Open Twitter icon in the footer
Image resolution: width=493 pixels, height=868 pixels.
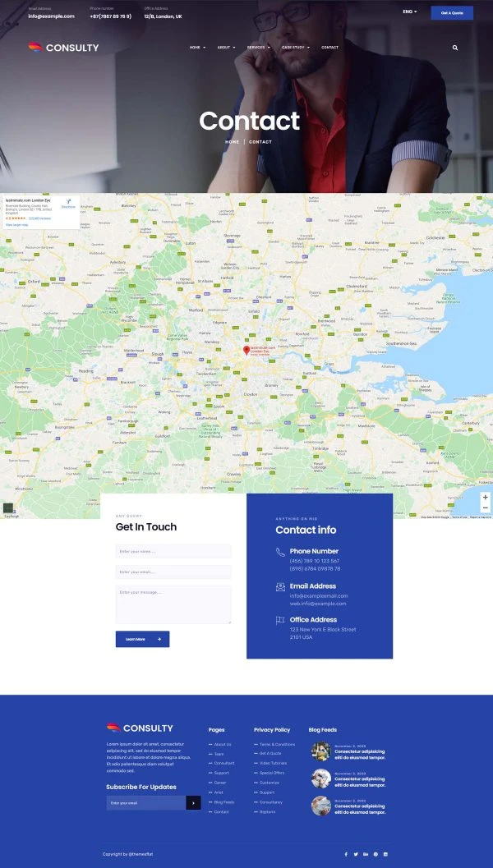[x=356, y=854]
